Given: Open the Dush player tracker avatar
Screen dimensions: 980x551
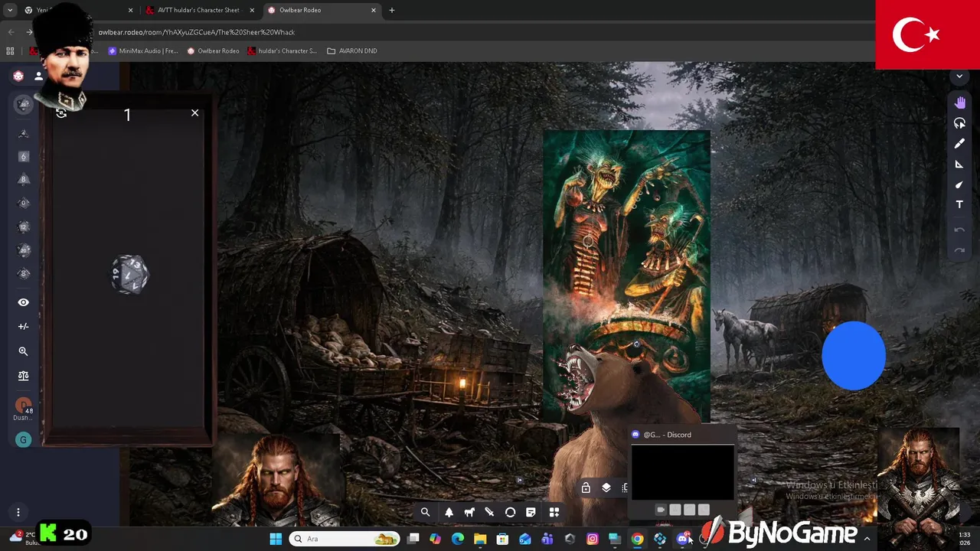Looking at the screenshot, I should 23,406.
